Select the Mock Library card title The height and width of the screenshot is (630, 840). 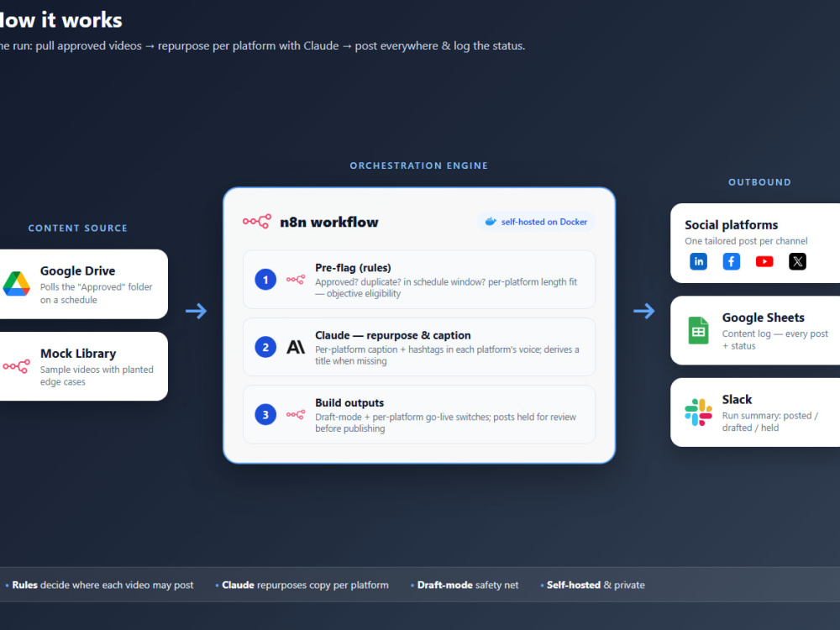coord(78,354)
